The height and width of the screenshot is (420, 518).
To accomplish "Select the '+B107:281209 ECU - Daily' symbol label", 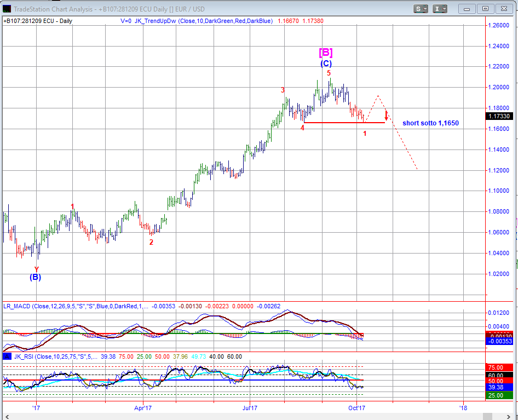I will click(37, 21).
